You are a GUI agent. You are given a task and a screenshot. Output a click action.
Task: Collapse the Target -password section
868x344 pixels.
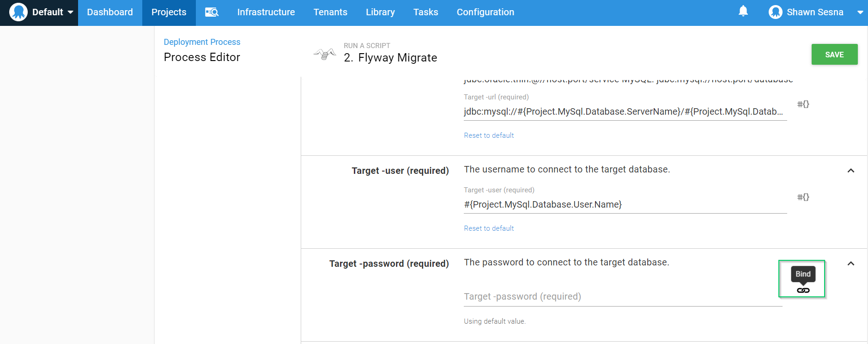click(850, 264)
